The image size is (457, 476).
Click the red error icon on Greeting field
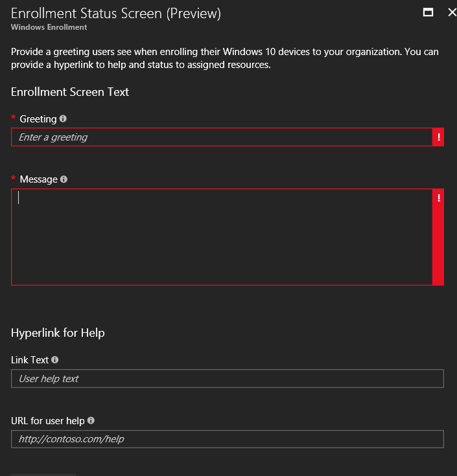pos(439,137)
